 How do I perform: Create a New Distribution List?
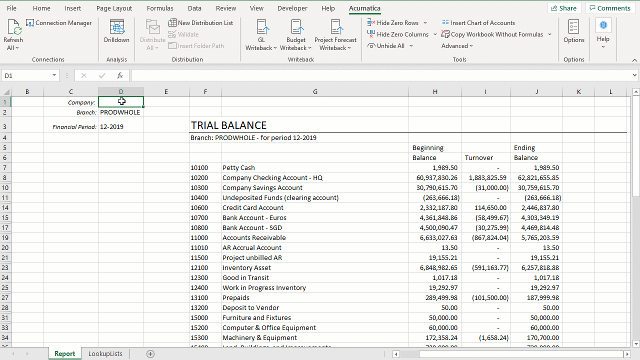click(200, 23)
